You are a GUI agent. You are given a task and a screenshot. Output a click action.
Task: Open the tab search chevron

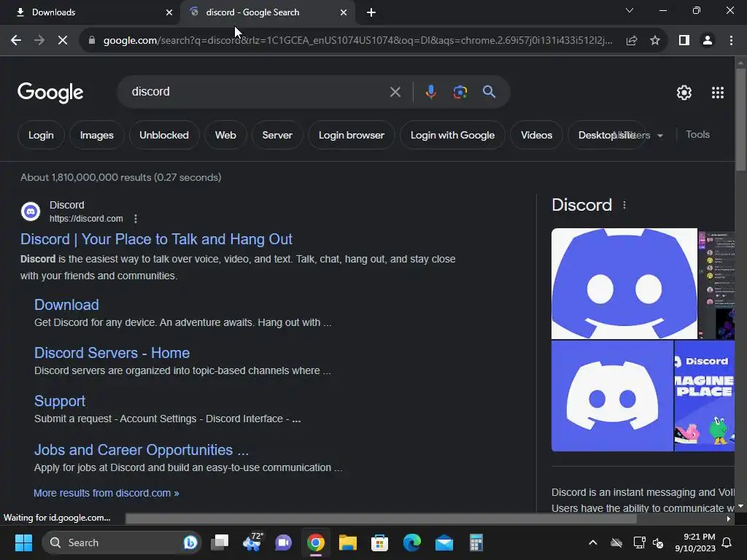630,10
